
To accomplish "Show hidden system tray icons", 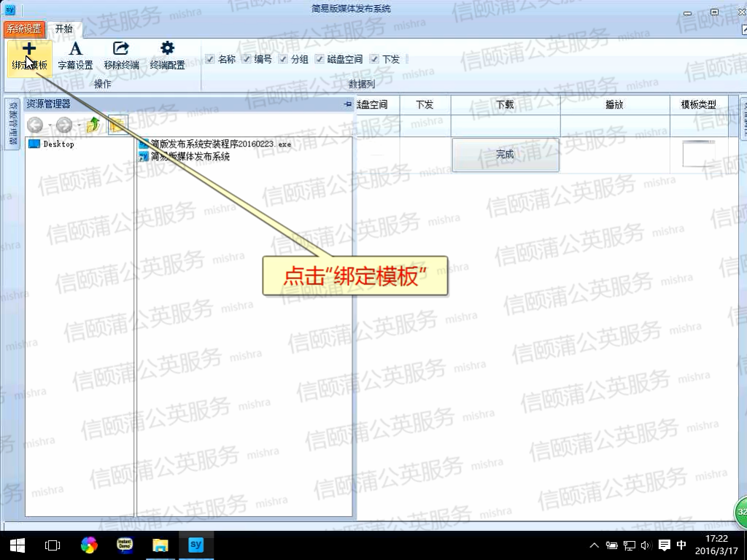I will click(x=595, y=545).
